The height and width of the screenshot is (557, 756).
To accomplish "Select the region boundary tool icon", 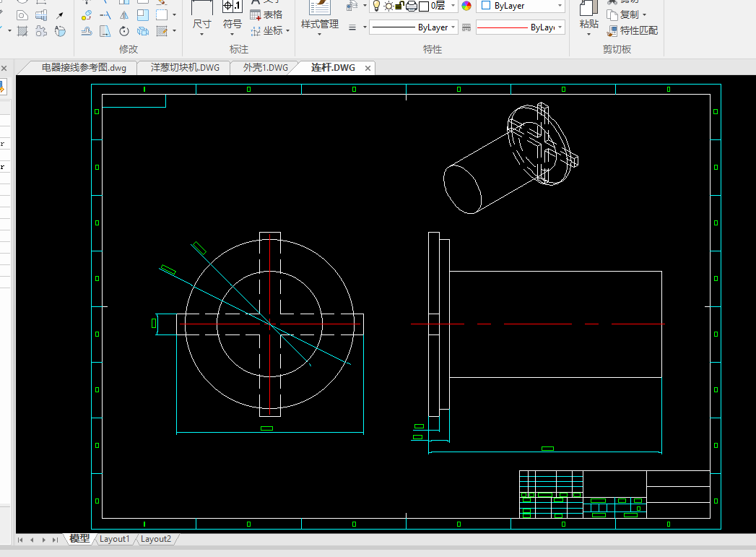I will (22, 15).
